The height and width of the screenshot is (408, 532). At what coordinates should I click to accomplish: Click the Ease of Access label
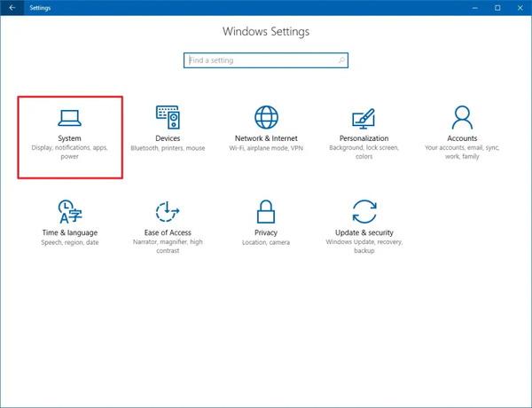(168, 232)
